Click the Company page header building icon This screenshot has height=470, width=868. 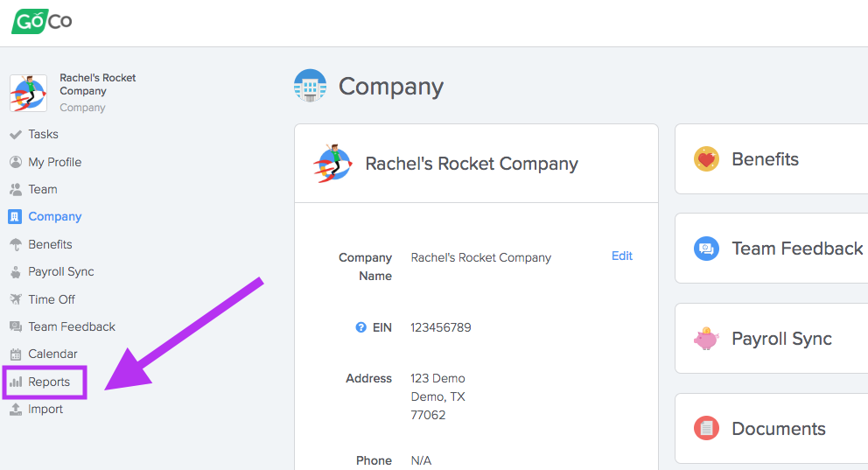(310, 86)
